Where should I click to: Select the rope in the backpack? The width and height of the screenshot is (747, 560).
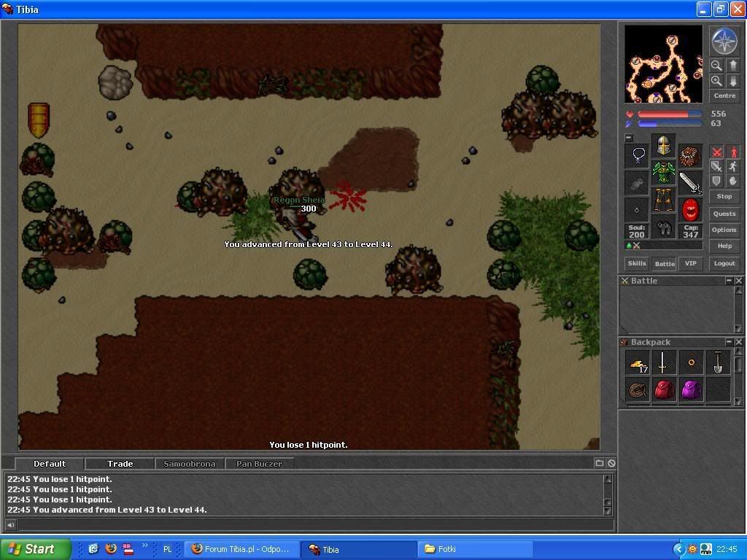pos(638,391)
